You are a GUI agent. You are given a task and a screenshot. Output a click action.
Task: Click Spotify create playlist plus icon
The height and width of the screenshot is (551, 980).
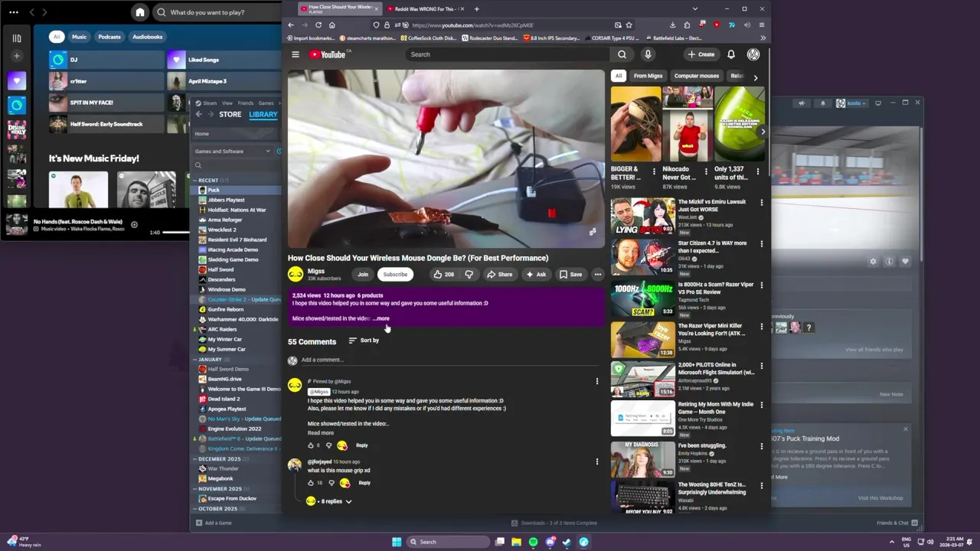(17, 56)
